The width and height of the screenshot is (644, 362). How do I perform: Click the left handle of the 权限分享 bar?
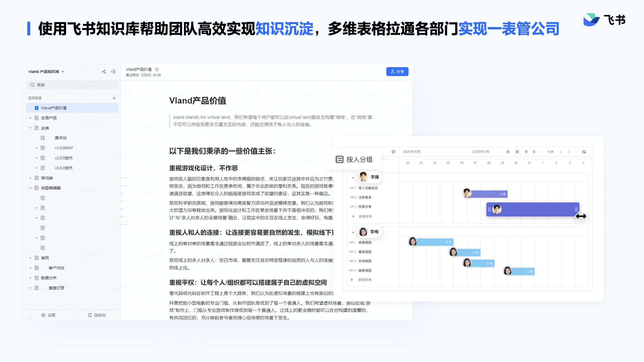pyautogui.click(x=489, y=209)
